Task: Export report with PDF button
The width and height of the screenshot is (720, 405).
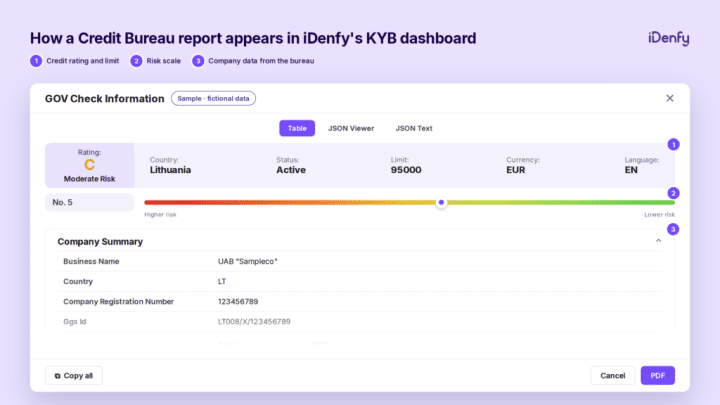Action: coord(658,376)
